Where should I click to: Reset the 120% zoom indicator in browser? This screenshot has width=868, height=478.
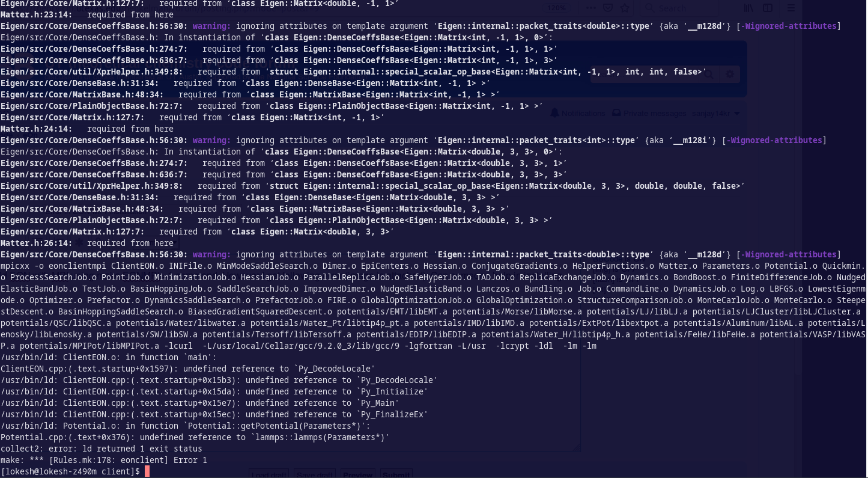point(557,8)
